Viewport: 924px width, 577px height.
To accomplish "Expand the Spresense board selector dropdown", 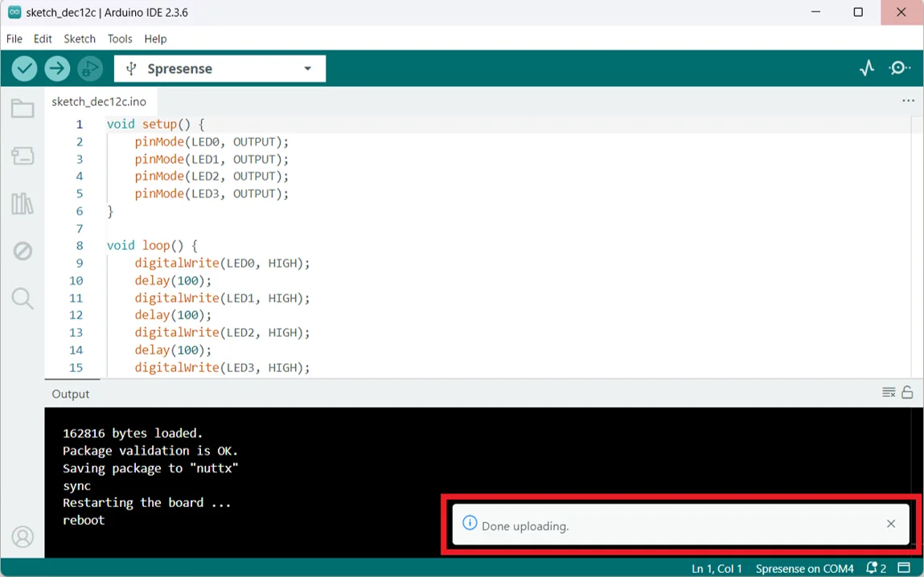I will pyautogui.click(x=307, y=68).
